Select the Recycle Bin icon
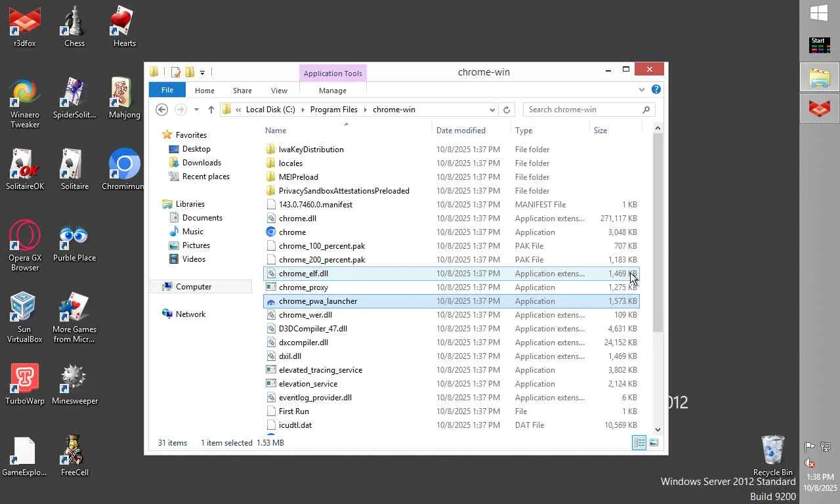The height and width of the screenshot is (504, 840). 772,455
